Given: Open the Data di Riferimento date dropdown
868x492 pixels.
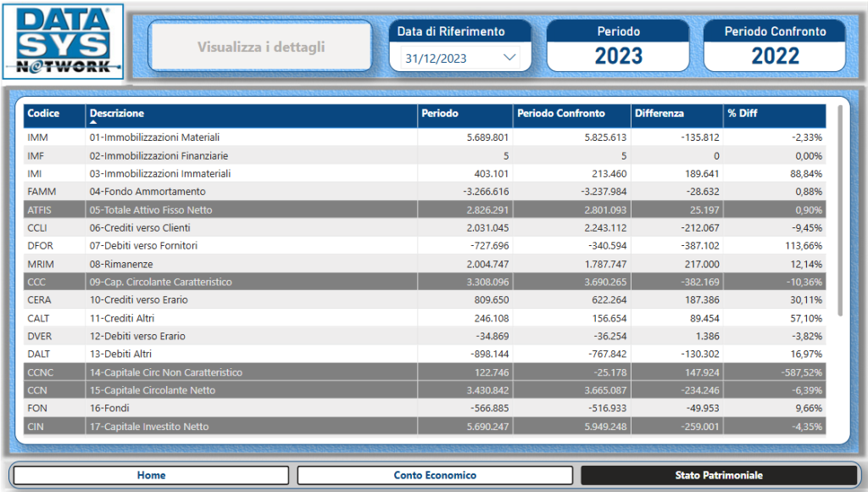Looking at the screenshot, I should pos(460,59).
